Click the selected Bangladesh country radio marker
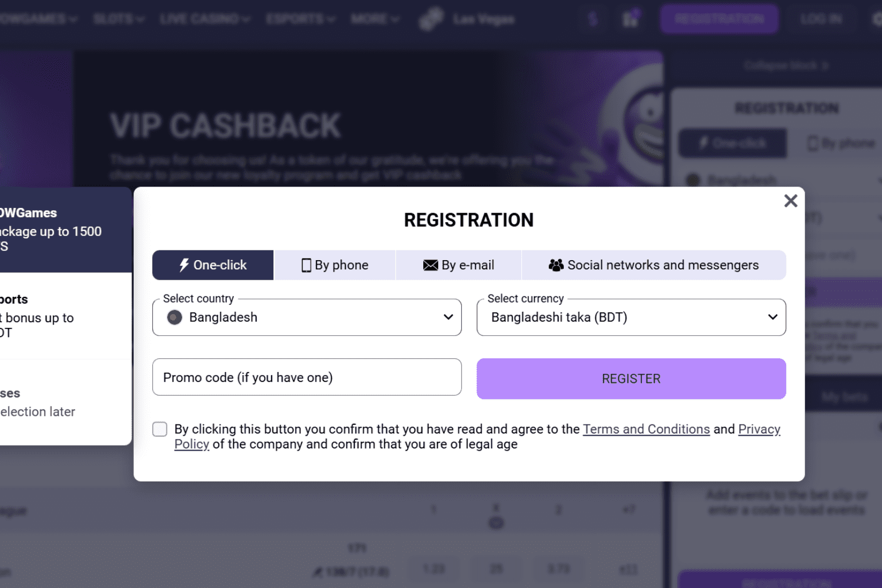The width and height of the screenshot is (882, 588). [x=174, y=317]
